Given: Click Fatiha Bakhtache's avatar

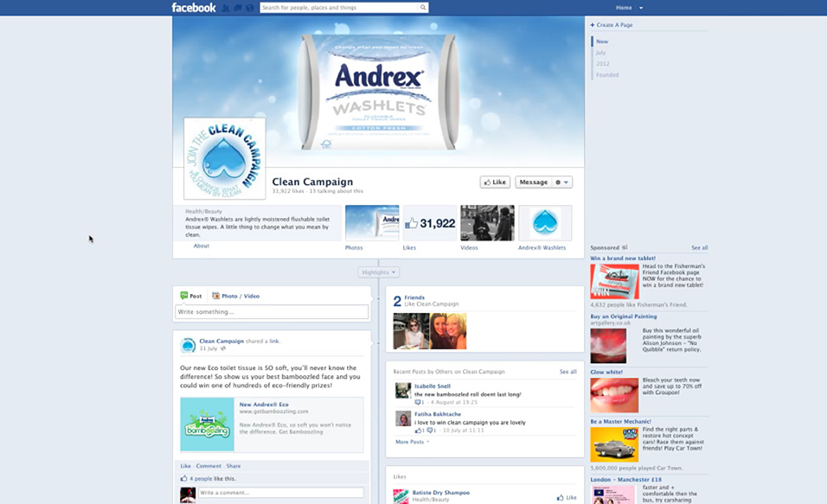Looking at the screenshot, I should coord(403,418).
